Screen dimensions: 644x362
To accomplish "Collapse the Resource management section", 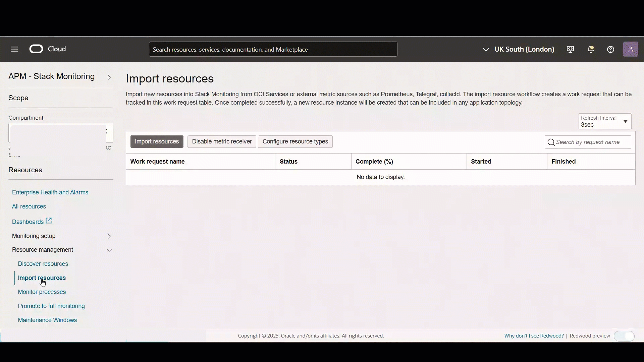I will pos(109,250).
